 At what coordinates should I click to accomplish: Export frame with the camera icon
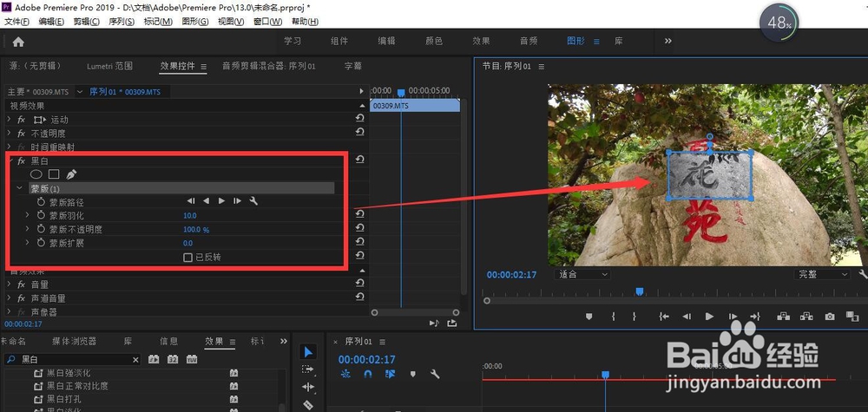(x=829, y=317)
